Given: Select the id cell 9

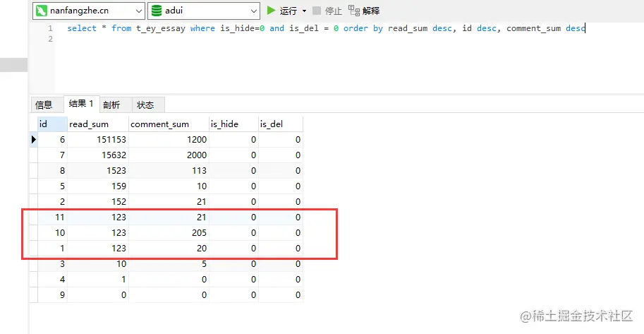Looking at the screenshot, I should pos(52,295).
